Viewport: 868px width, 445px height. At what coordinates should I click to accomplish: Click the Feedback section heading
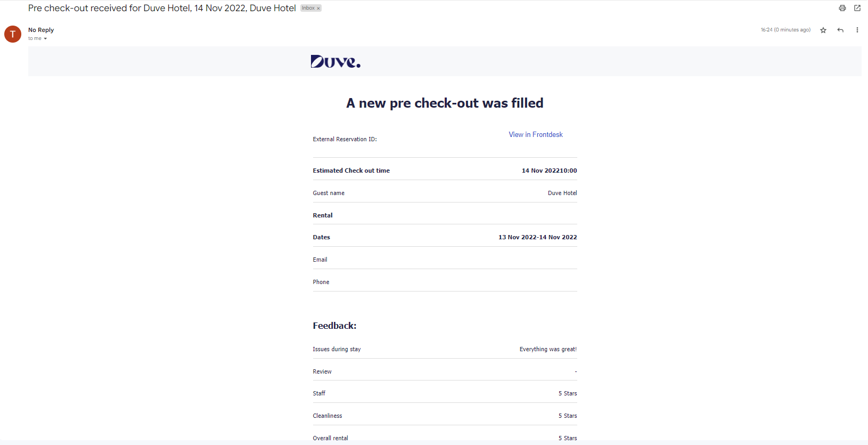(334, 326)
